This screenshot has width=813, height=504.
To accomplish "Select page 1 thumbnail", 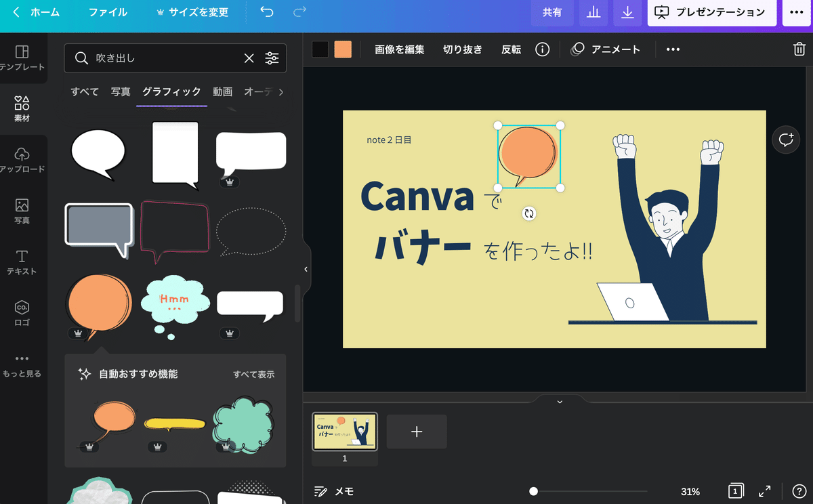I will [x=345, y=431].
